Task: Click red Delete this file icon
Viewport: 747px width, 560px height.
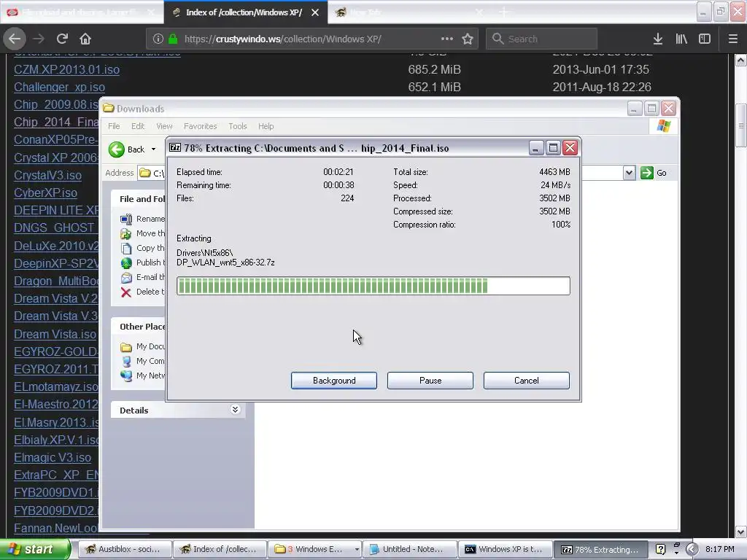Action: click(x=125, y=292)
